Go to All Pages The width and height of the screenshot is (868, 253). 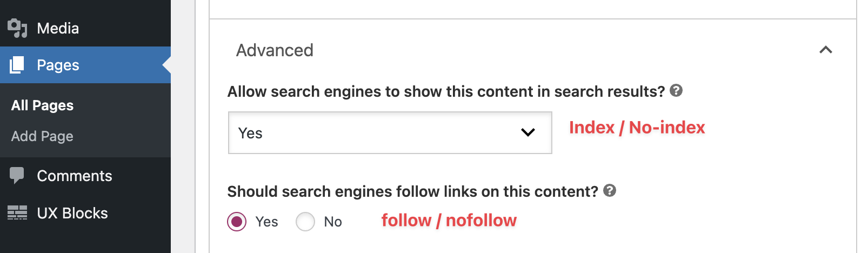(42, 105)
